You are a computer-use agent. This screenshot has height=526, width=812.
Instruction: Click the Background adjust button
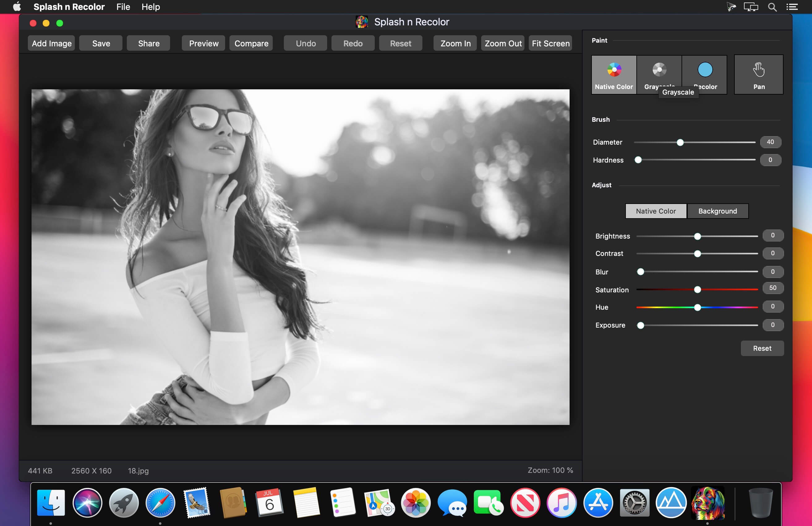coord(717,211)
